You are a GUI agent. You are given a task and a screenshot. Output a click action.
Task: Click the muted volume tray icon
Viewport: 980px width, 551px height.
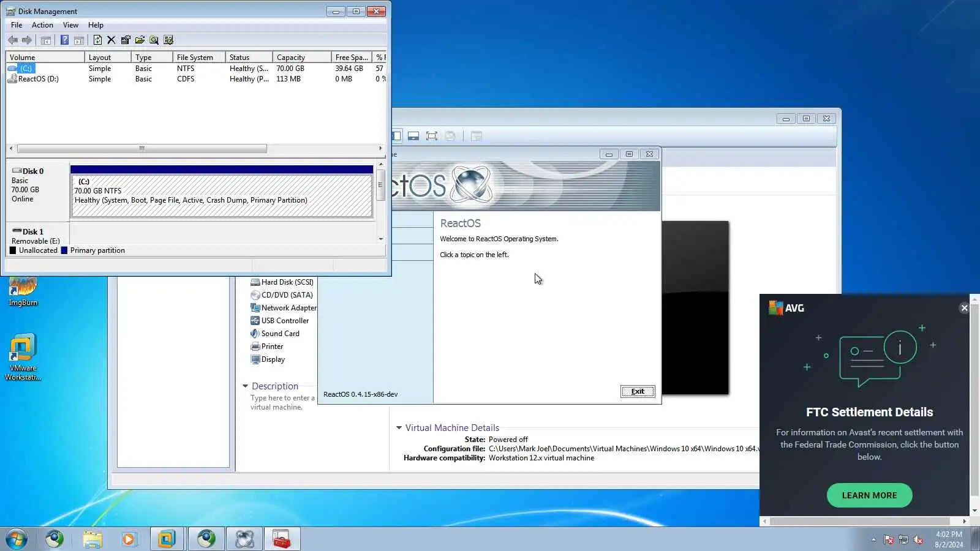918,539
